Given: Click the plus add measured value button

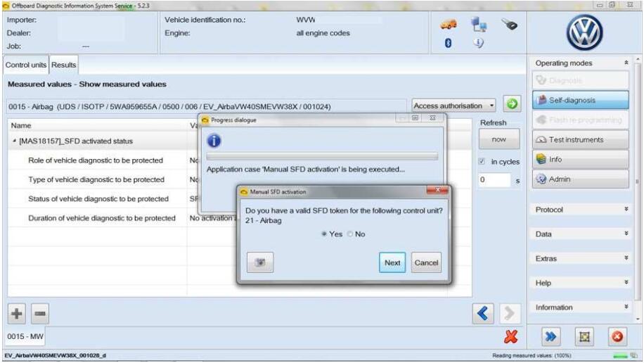Looking at the screenshot, I should 16,314.
